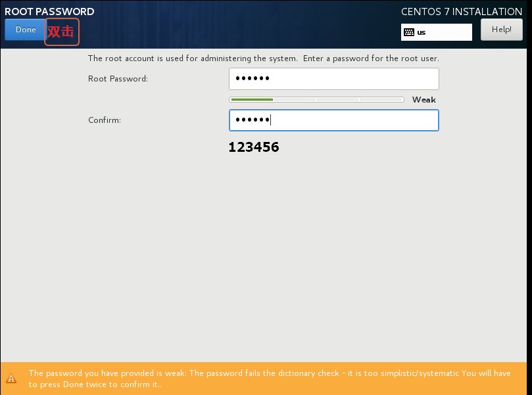Click the Done button

26,30
